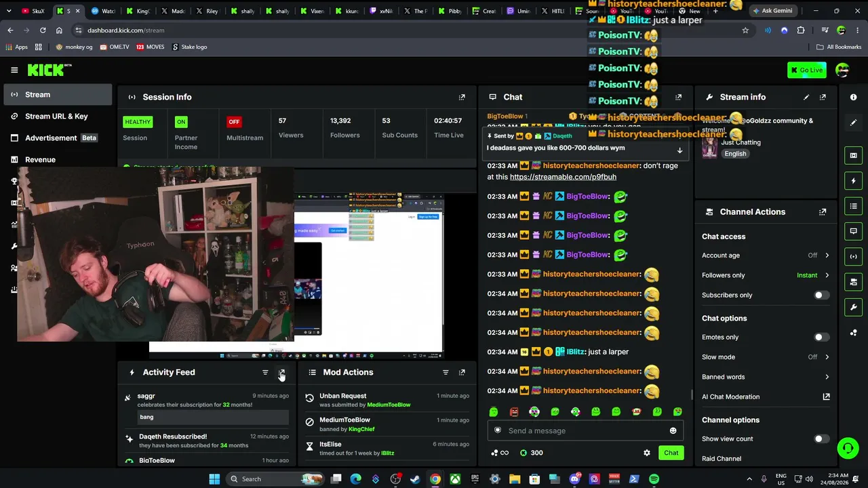Open the browser tab list dropdown
This screenshot has height=488, width=868.
point(9,11)
